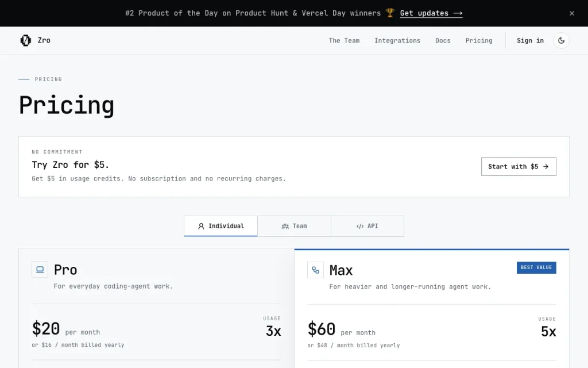Click 'For everyday coding-agent work.' text
This screenshot has width=588, height=368.
click(113, 286)
